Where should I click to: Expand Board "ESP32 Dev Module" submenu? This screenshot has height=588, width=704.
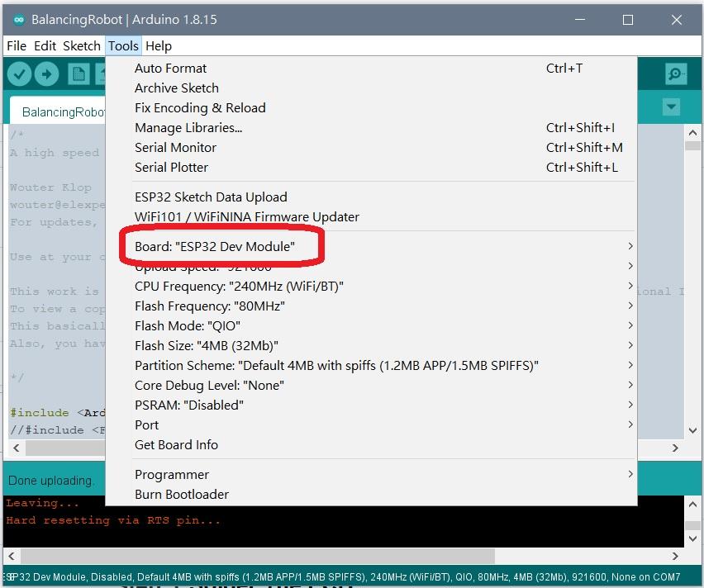click(x=371, y=246)
